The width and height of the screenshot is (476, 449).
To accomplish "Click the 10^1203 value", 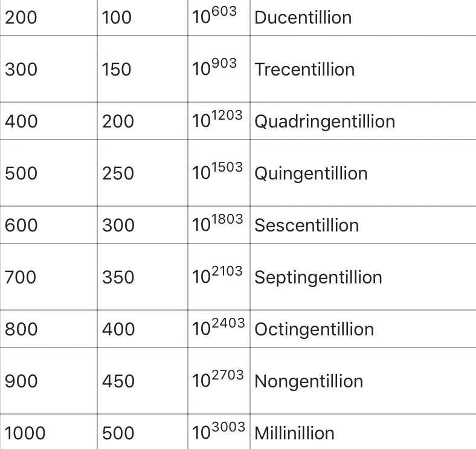I will coord(217,120).
